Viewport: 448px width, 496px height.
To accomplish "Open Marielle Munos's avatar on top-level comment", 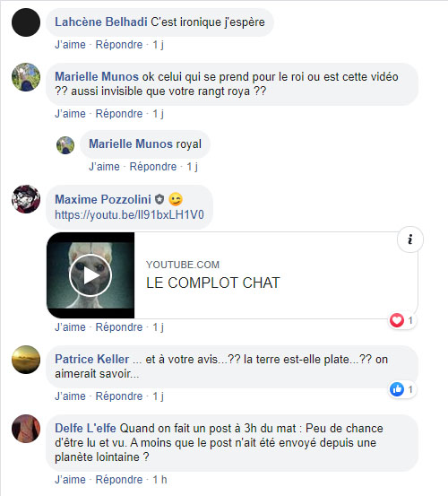I will pyautogui.click(x=26, y=77).
